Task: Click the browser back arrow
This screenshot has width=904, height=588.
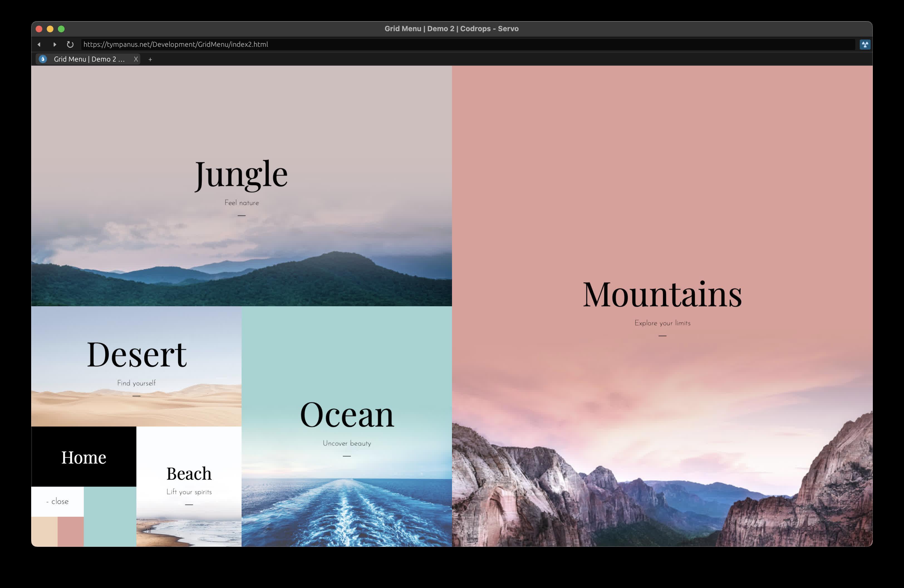Action: click(x=39, y=45)
